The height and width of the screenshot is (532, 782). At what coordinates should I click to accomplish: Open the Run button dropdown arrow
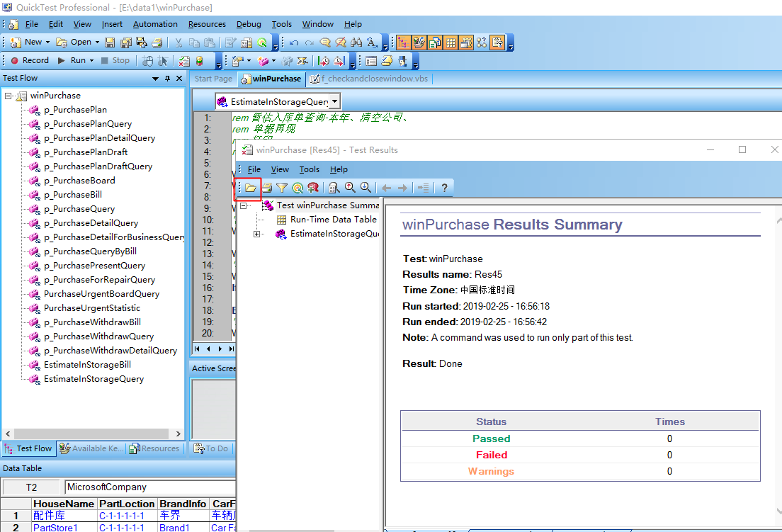(91, 60)
